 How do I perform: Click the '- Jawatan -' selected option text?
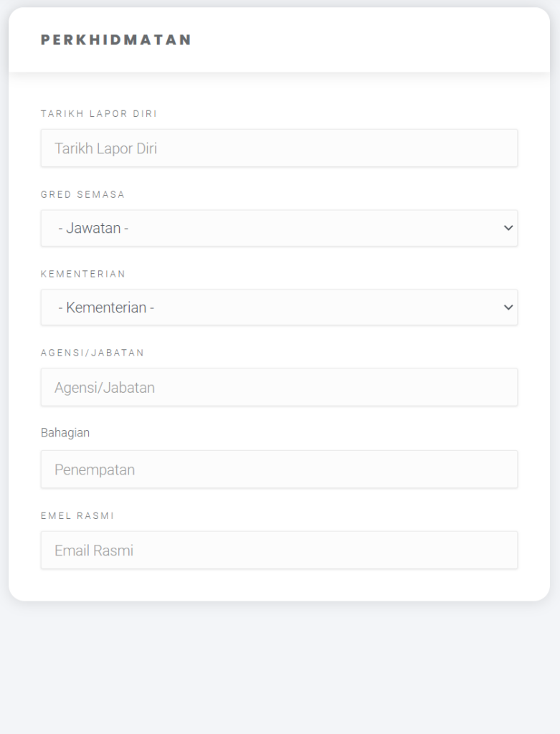93,228
